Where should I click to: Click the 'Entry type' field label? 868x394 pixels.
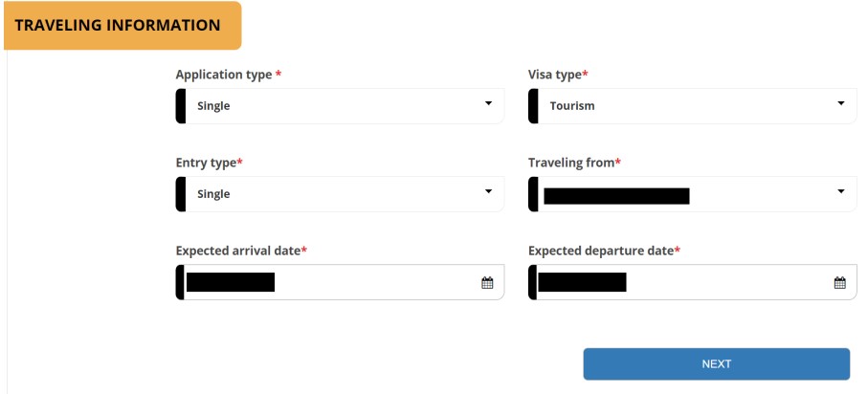[x=207, y=163]
